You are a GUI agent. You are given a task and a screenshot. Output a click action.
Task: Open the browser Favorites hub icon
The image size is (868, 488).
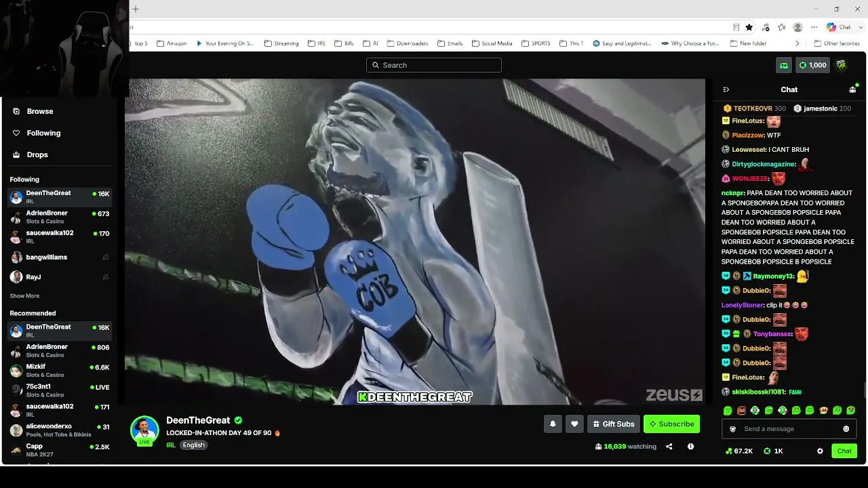point(782,27)
